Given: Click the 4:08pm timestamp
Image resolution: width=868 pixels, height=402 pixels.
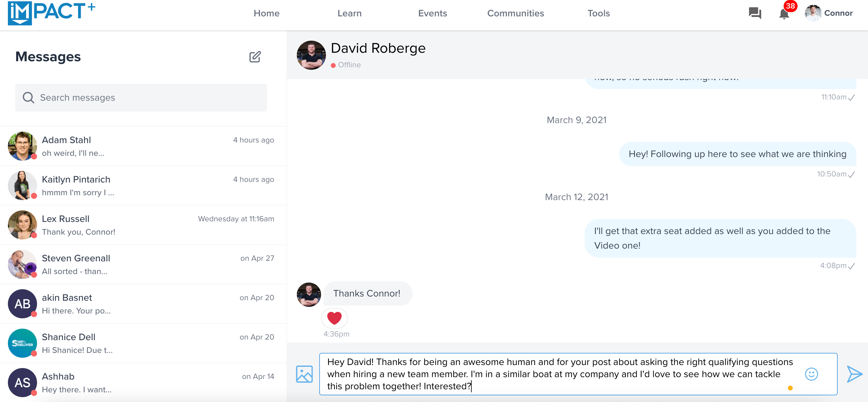Looking at the screenshot, I should coord(833,266).
